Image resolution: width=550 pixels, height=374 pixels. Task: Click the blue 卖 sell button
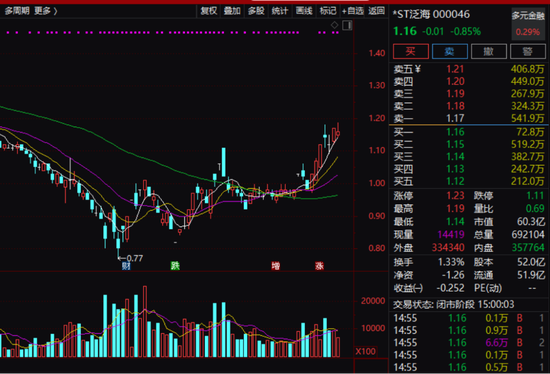[450, 52]
